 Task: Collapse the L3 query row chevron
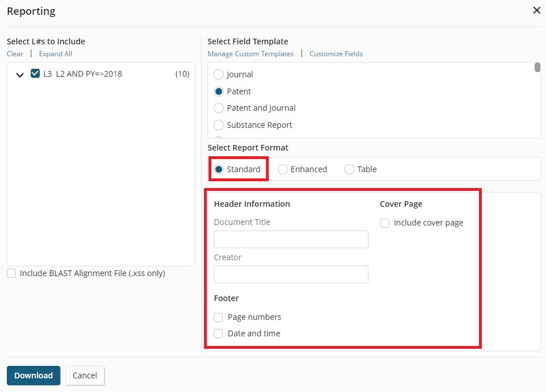pos(20,74)
